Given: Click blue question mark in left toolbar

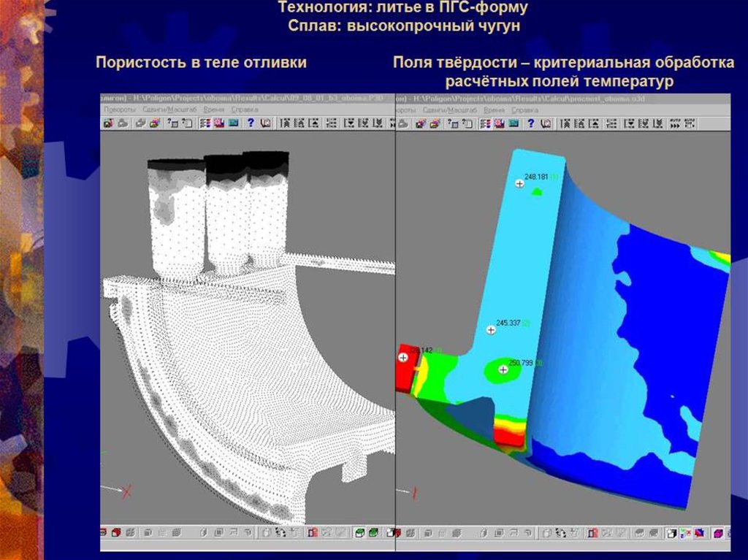Looking at the screenshot, I should point(251,123).
